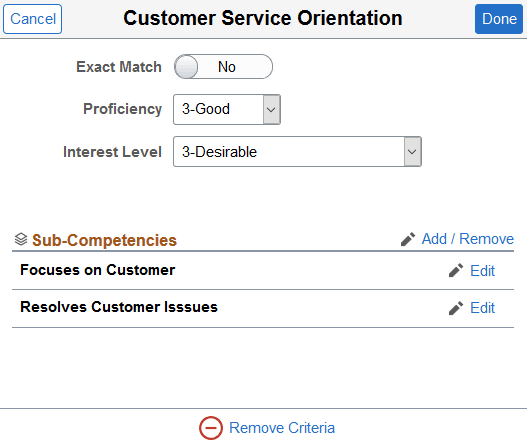Click Edit link for Resolves Customer Isssues
Viewport: 527px width, 446px height.
click(x=483, y=308)
